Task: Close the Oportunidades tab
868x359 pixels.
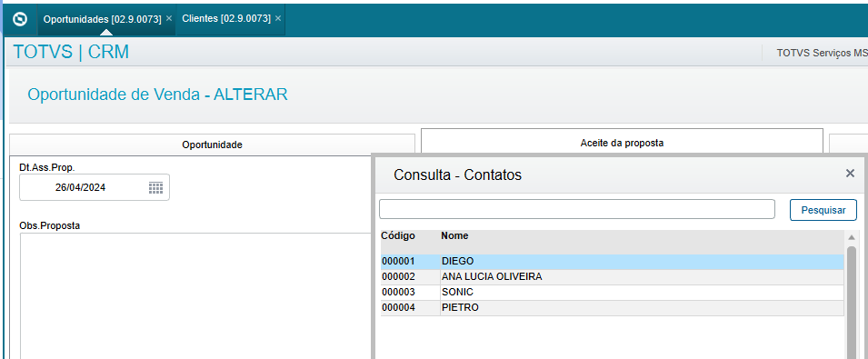Action: click(169, 18)
